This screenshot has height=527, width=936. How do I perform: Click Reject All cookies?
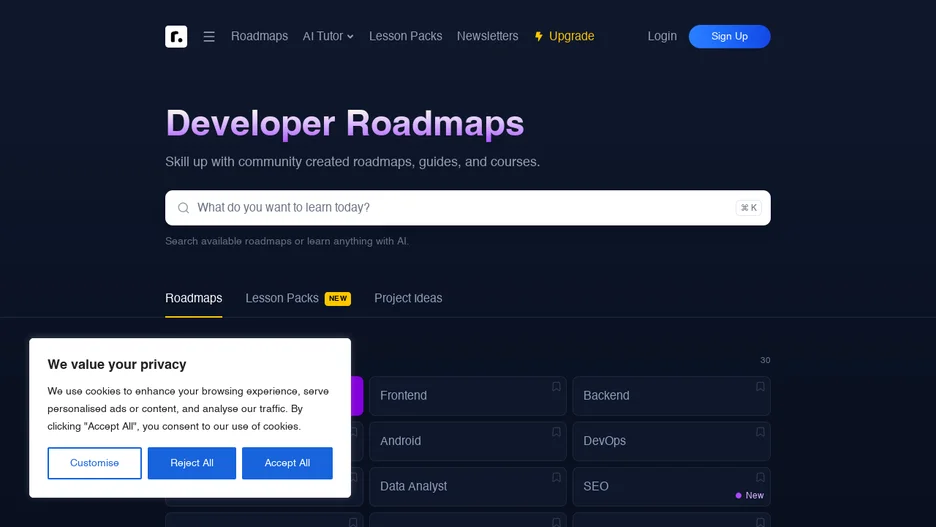click(192, 463)
